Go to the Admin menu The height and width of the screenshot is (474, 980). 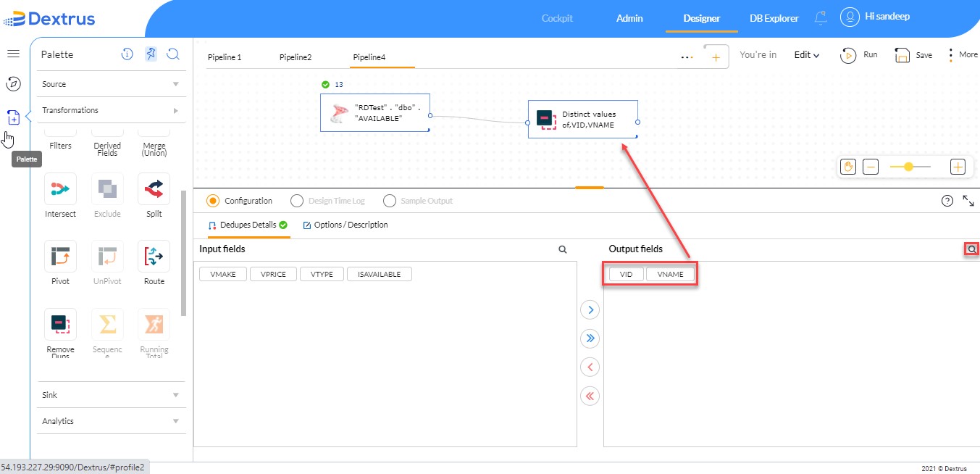629,18
